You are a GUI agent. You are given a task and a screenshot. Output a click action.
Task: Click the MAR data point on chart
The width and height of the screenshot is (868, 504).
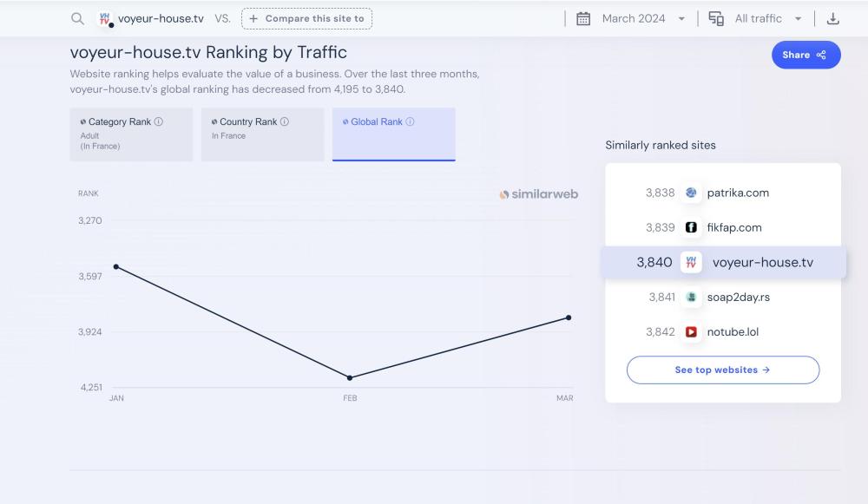coord(569,317)
